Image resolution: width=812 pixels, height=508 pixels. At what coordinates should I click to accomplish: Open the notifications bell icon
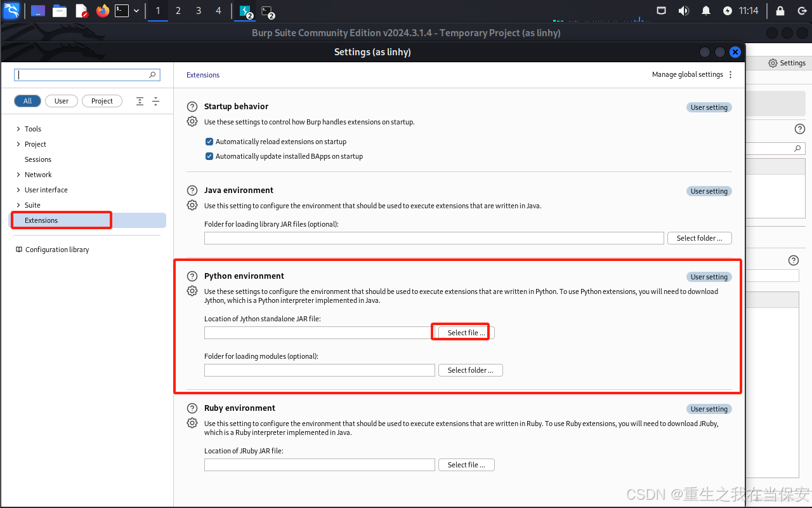[706, 11]
